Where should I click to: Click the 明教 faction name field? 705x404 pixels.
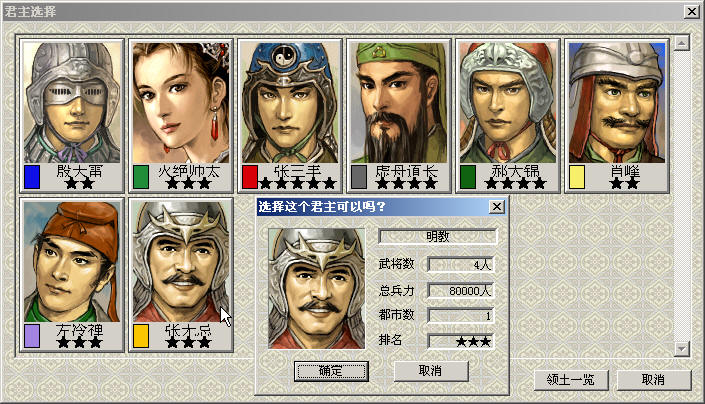click(x=438, y=236)
